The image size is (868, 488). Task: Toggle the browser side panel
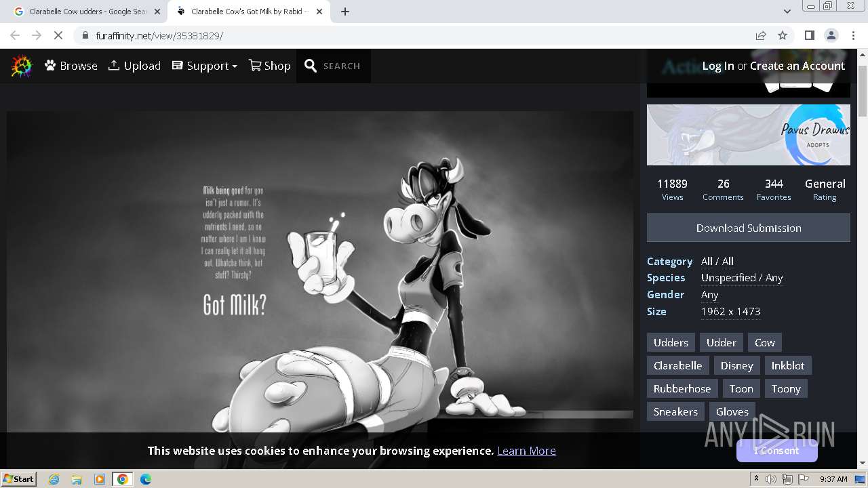click(x=810, y=35)
